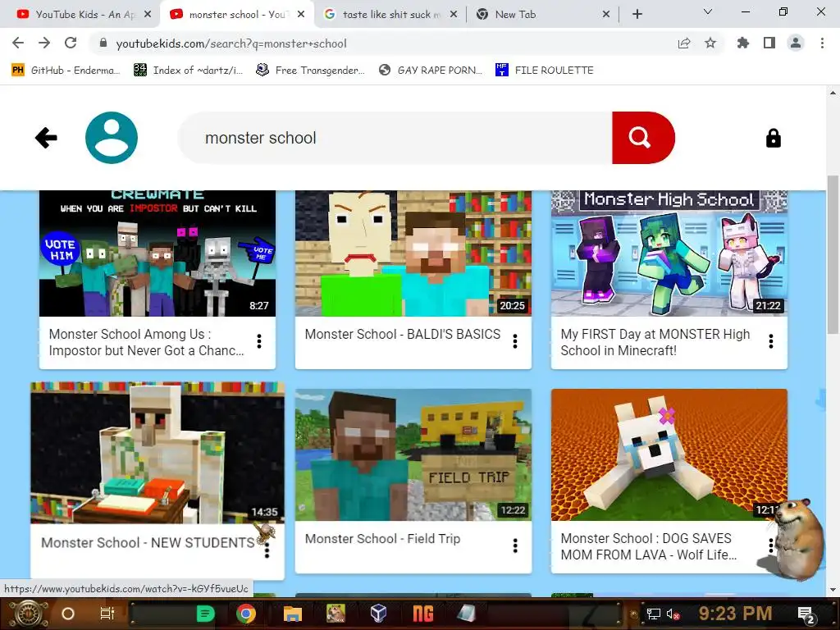This screenshot has width=840, height=630.
Task: Click the red search magnifier button
Action: (643, 138)
